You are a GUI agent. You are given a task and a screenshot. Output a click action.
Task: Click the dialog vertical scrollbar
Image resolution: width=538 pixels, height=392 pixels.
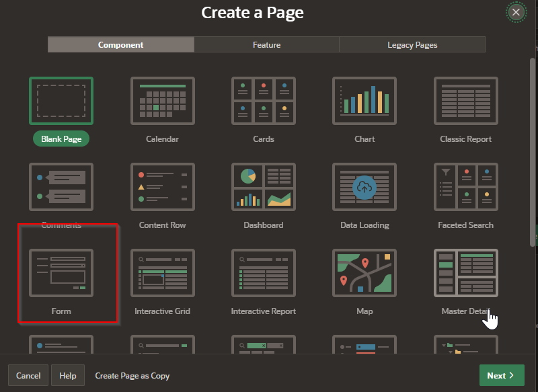click(x=533, y=152)
